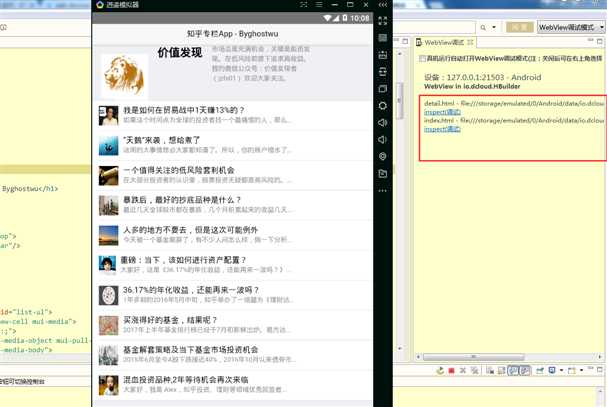This screenshot has height=407, width=607.
Task: Open article "天鹅"来袭，想哈煞了
Action: pyautogui.click(x=232, y=145)
